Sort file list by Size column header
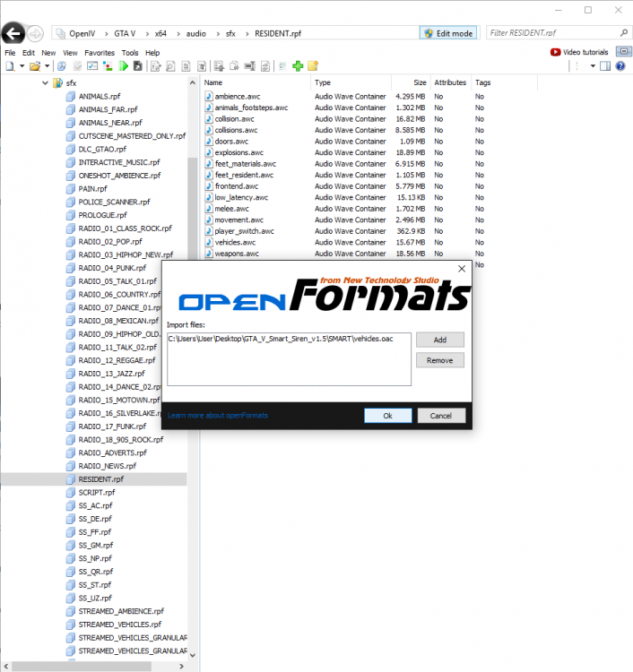633x672 pixels. coord(411,82)
